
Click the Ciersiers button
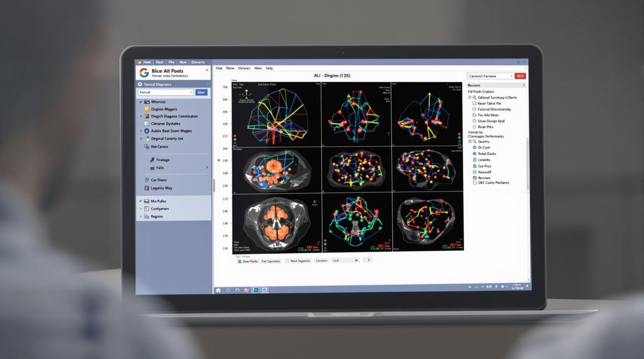pos(321,261)
